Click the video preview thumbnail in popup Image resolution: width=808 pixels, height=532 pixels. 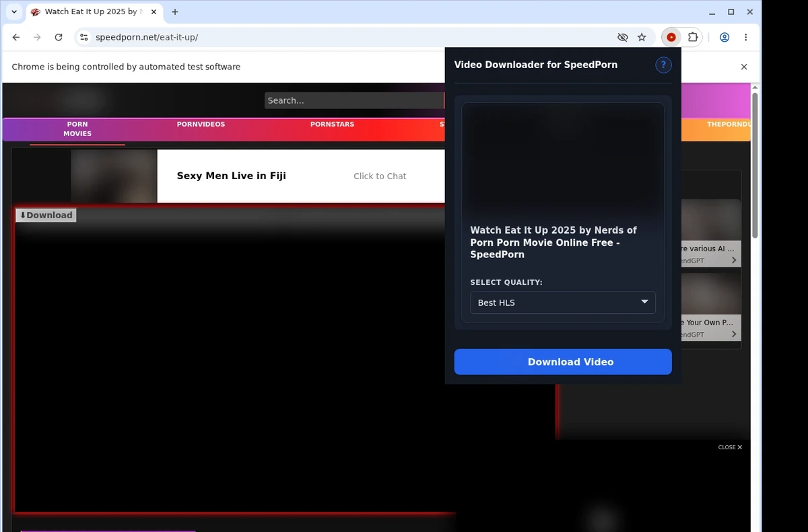[x=563, y=160]
